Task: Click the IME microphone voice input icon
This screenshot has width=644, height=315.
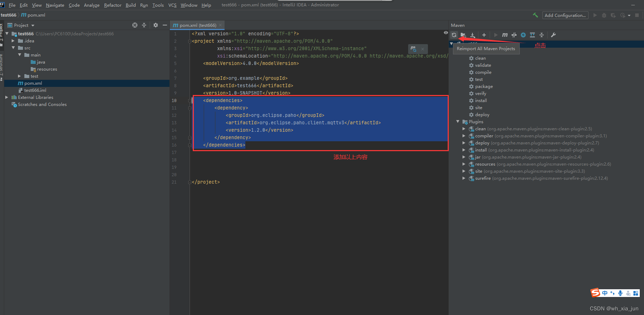Action: 620,293
